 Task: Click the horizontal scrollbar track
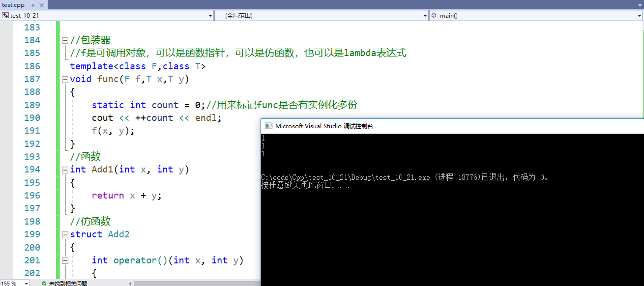197,283
